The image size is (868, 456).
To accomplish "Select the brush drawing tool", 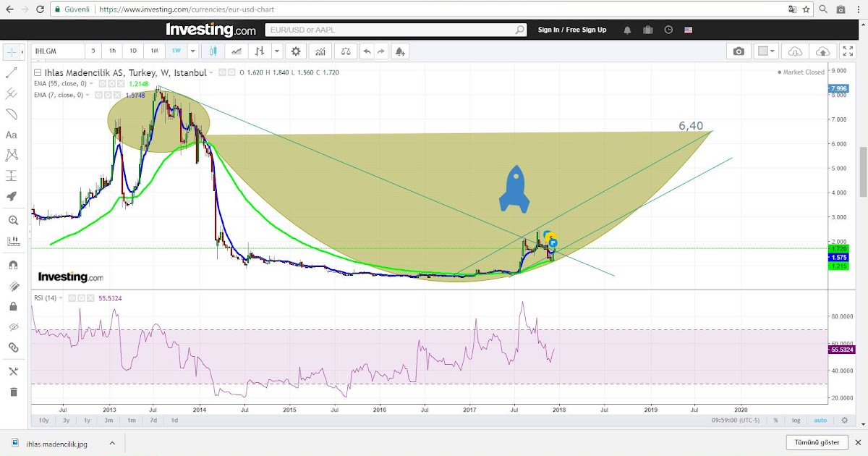I will click(12, 114).
